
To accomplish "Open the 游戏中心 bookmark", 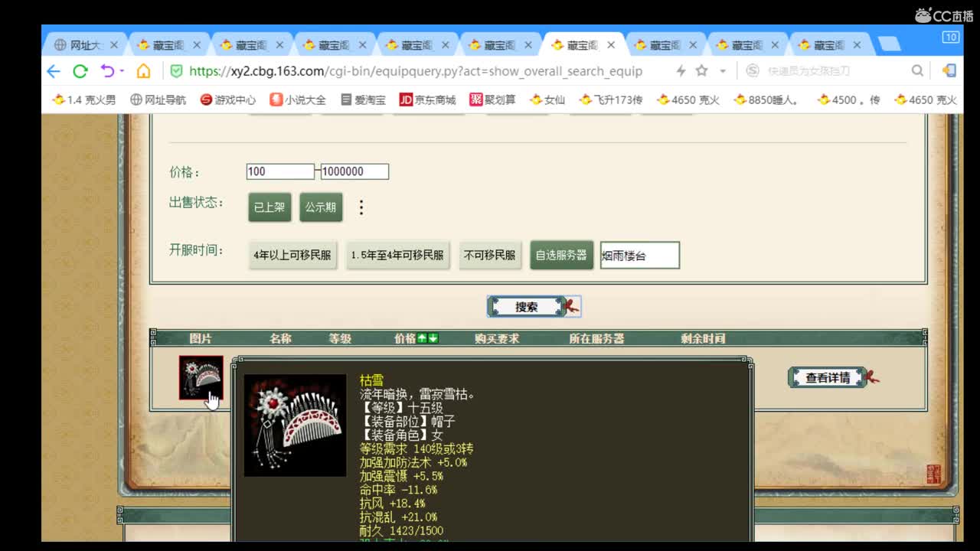I will pos(228,99).
